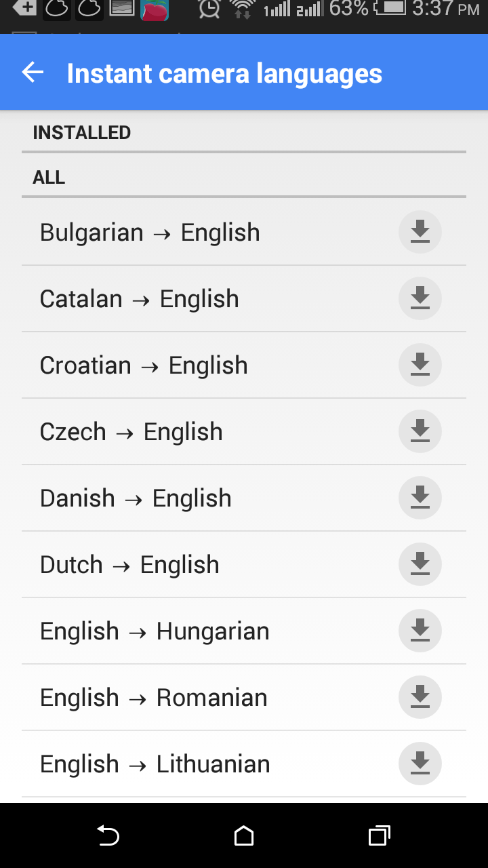Viewport: 488px width, 868px height.
Task: Select the Czech → English list entry
Action: pos(244,431)
